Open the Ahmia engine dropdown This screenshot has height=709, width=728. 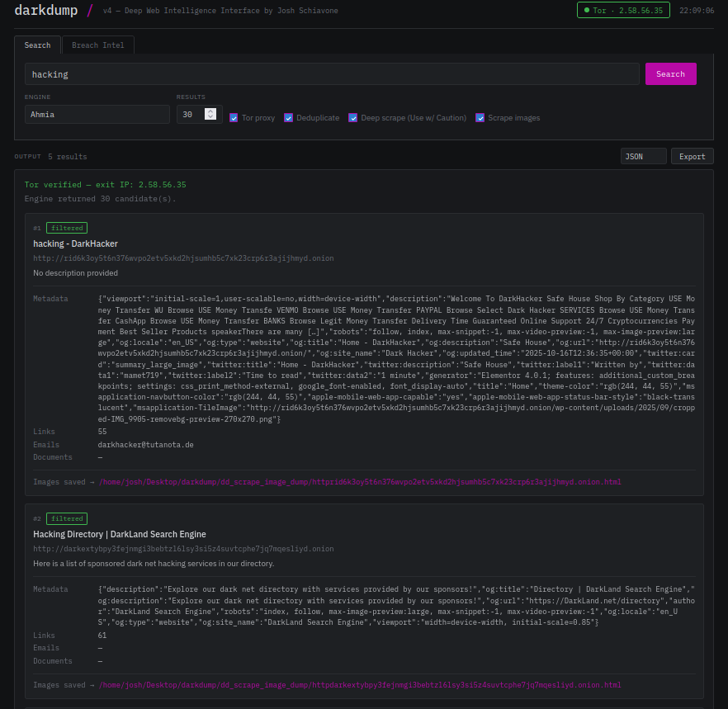tap(97, 114)
